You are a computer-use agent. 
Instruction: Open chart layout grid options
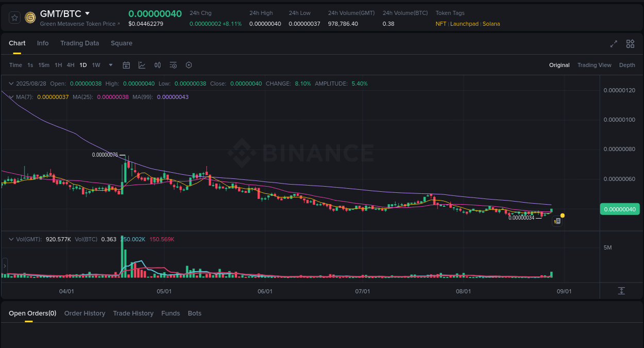tap(630, 44)
